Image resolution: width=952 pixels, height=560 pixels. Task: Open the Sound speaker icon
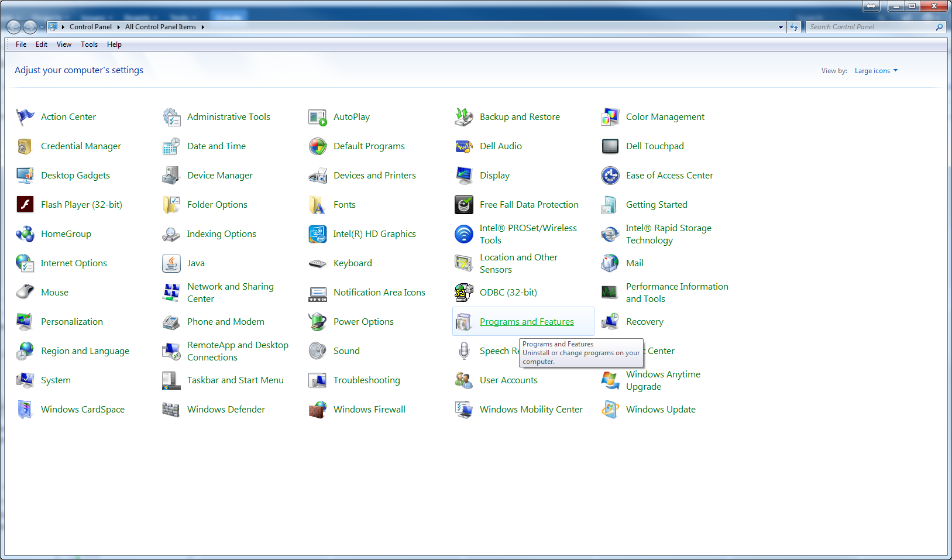(318, 351)
